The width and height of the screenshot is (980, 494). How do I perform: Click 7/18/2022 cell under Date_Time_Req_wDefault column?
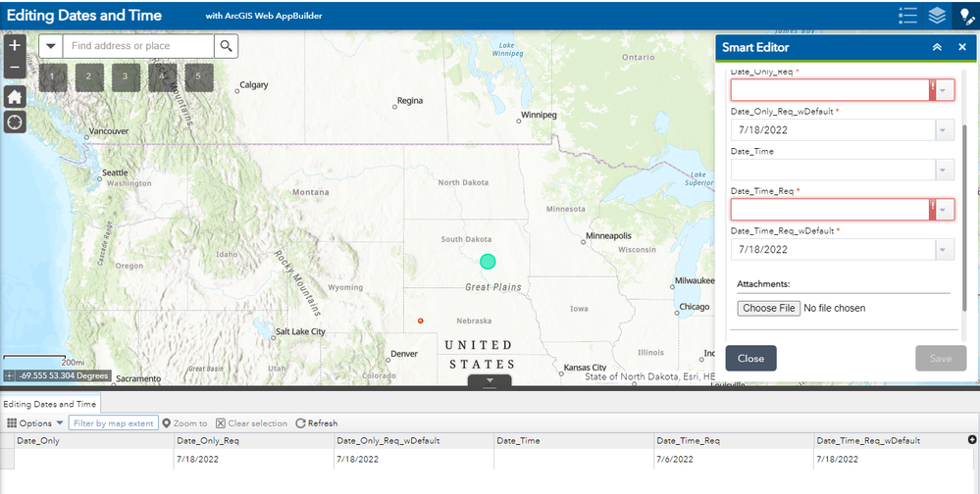894,459
